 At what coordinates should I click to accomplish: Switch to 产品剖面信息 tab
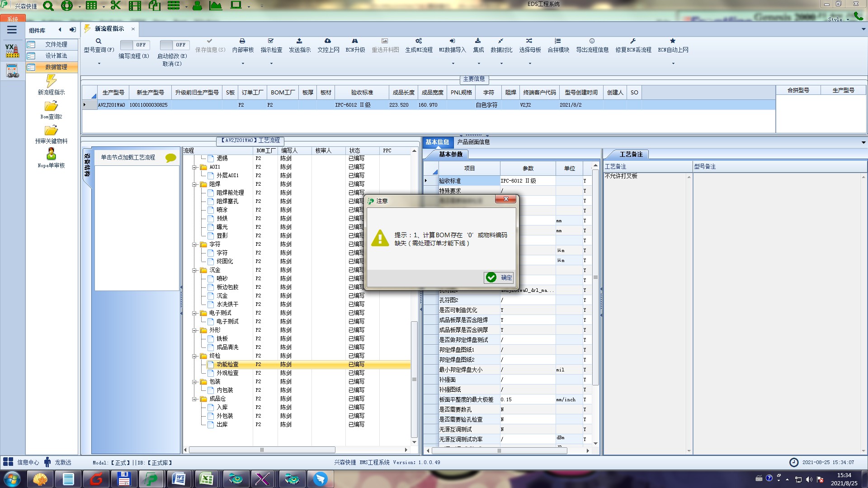pos(473,142)
